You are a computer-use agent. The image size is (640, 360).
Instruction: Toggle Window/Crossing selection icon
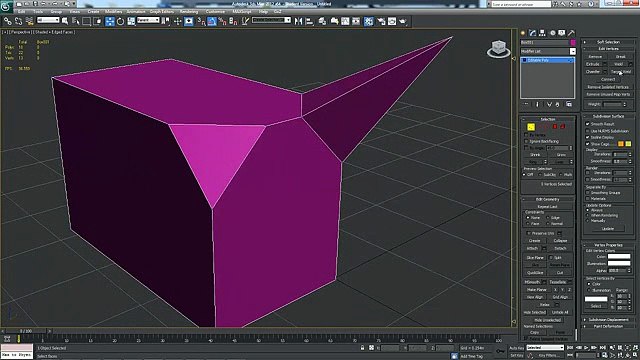pos(98,21)
